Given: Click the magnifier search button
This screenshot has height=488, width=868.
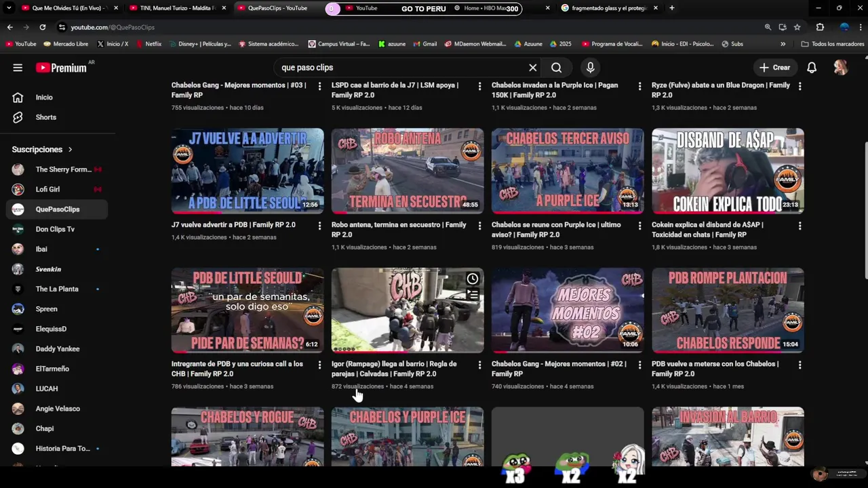Looking at the screenshot, I should 556,68.
